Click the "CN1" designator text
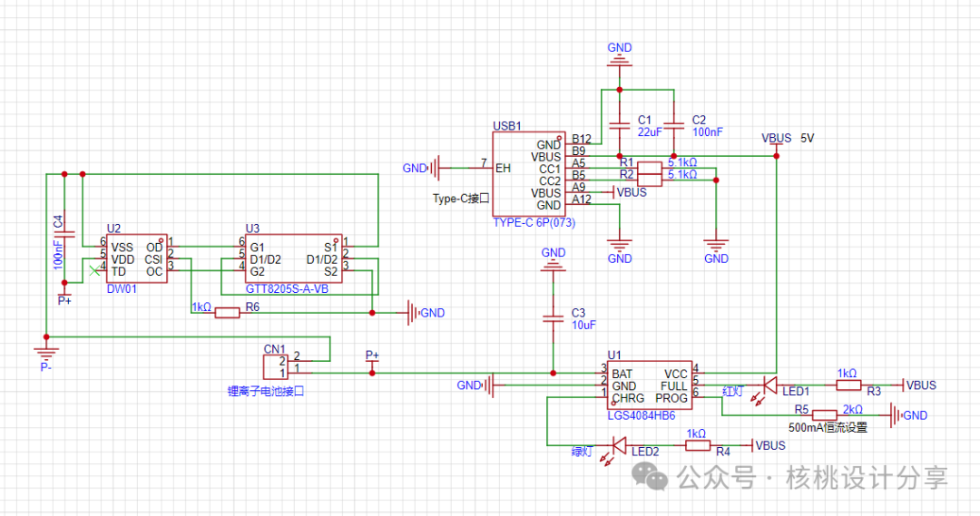This screenshot has width=980, height=516. pos(274,349)
